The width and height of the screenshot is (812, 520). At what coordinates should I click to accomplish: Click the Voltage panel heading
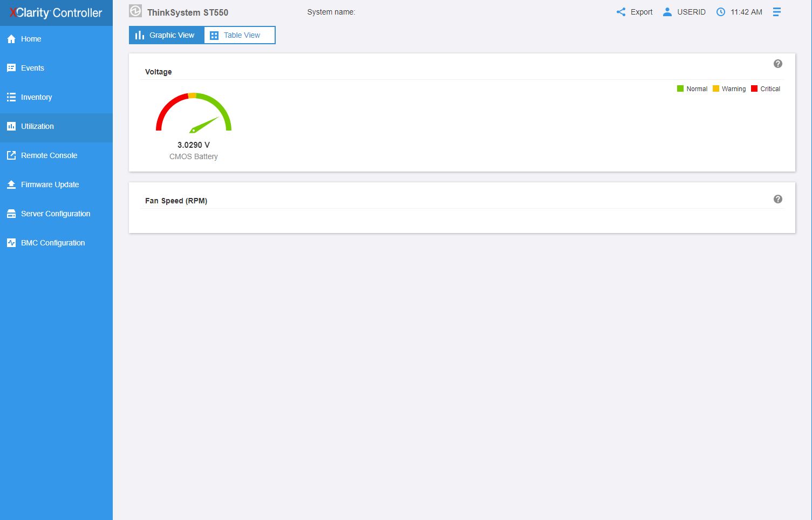coord(159,72)
